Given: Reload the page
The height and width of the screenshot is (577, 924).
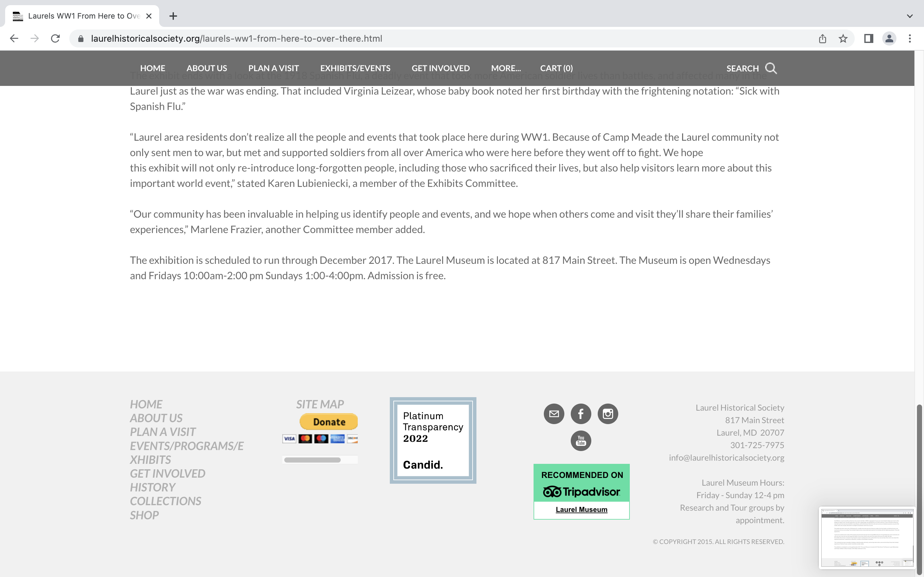Looking at the screenshot, I should [x=56, y=38].
